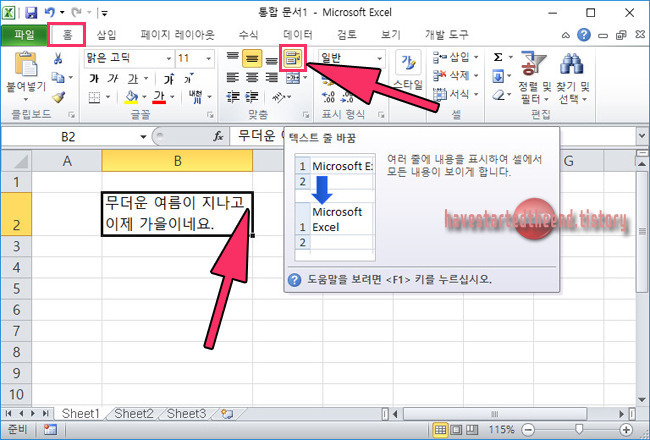The image size is (650, 440).
Task: Click the zoom out minus button
Action: pos(528,430)
